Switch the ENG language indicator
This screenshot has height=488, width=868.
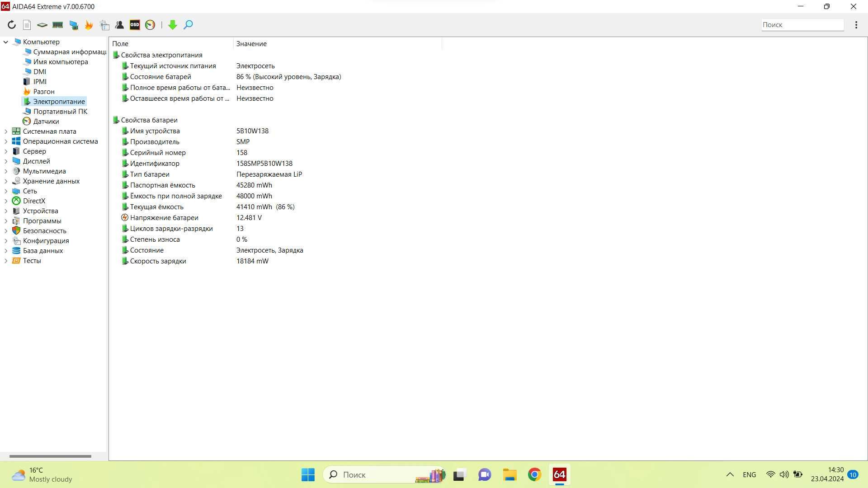pyautogui.click(x=749, y=475)
